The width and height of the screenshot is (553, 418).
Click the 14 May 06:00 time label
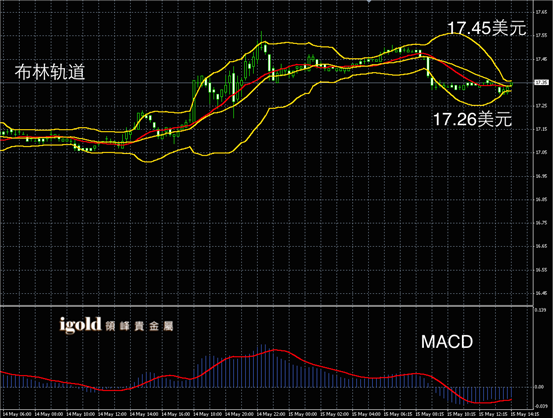pyautogui.click(x=17, y=414)
